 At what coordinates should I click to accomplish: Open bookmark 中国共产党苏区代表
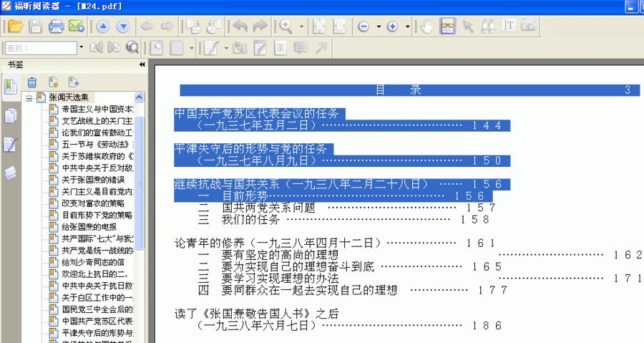coord(97,322)
